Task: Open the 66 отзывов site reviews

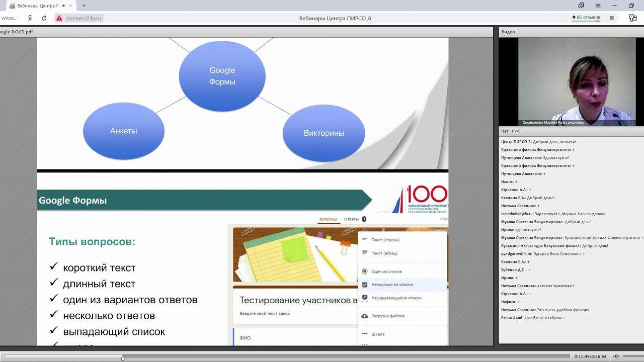Action: [x=586, y=18]
